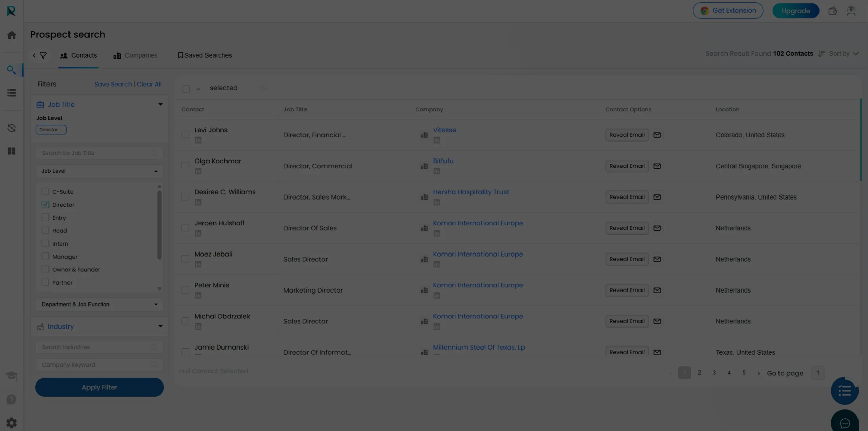Expand Department & Job Function dropdown

[99, 304]
